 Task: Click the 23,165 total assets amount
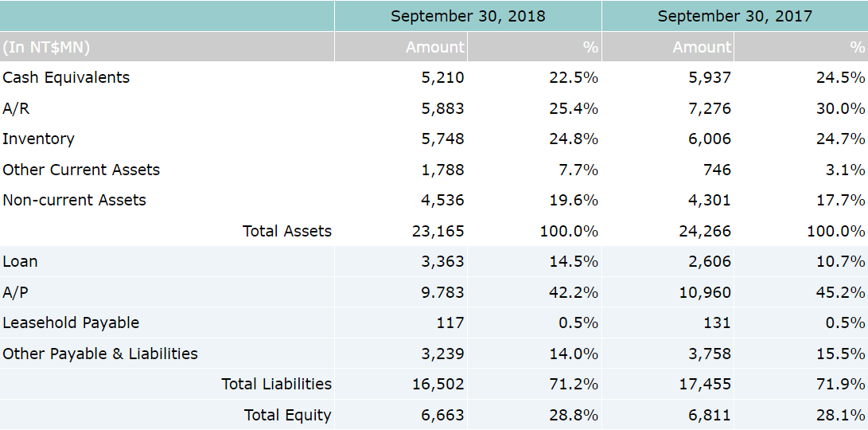[x=438, y=231]
